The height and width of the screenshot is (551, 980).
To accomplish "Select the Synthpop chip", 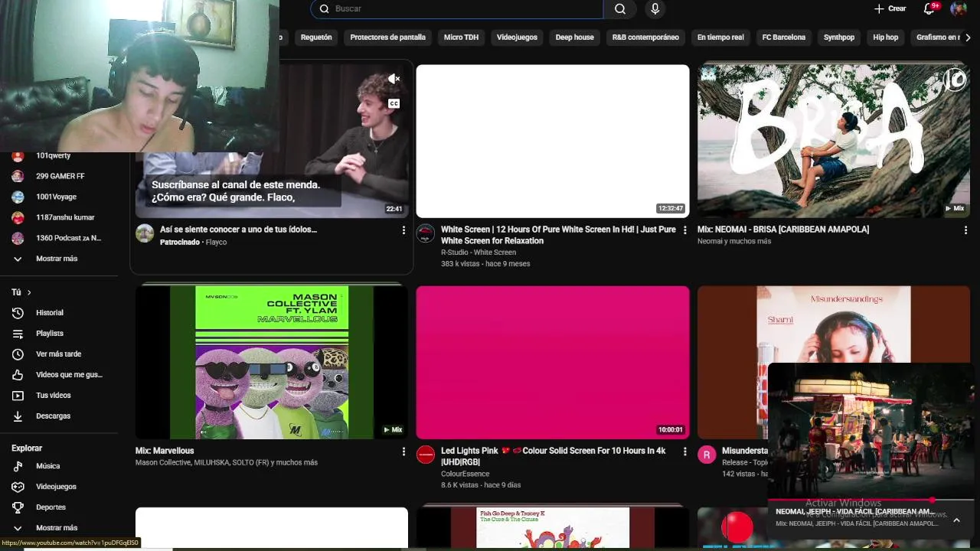I will (839, 37).
